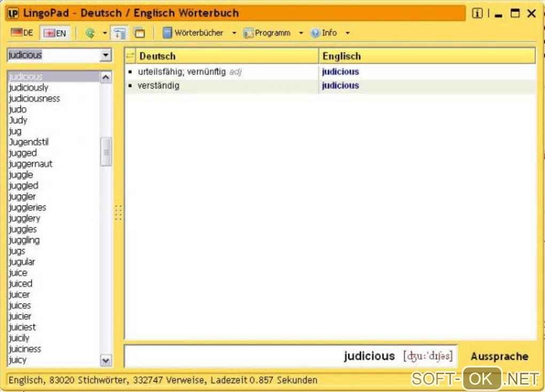Expand the Wörterbücher dropdown arrow
The width and height of the screenshot is (545, 392).
[x=234, y=33]
